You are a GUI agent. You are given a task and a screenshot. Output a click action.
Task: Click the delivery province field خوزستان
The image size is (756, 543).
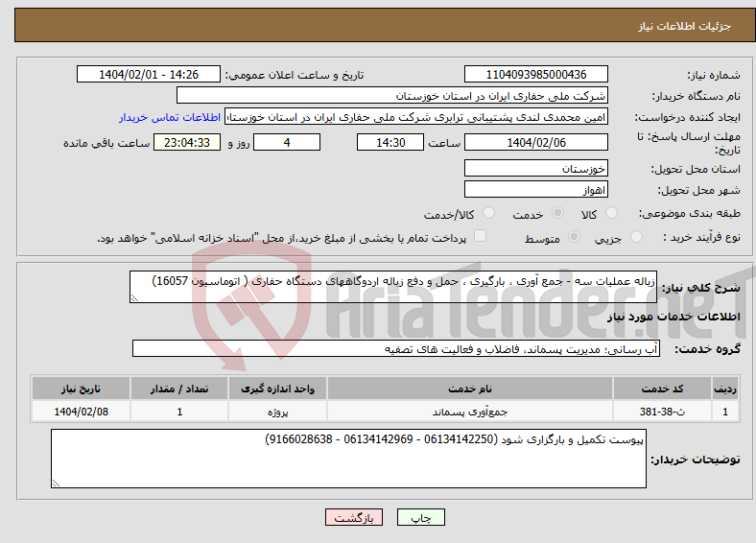pyautogui.click(x=535, y=168)
